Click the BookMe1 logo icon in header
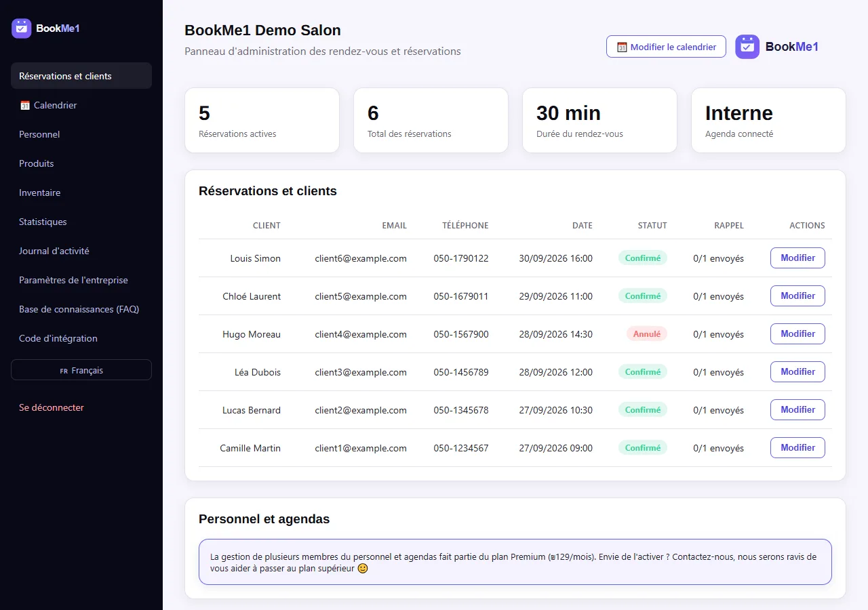This screenshot has width=868, height=610. [x=747, y=47]
